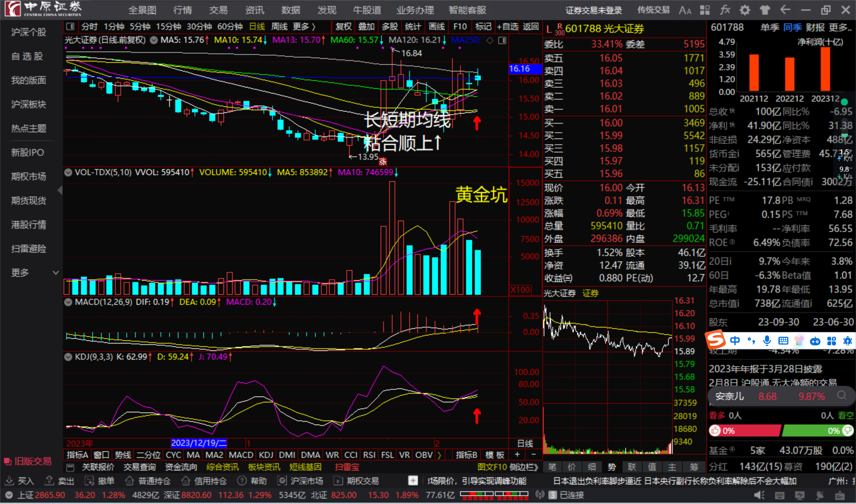Open the 行情 top menu
856x504 pixels.
pyautogui.click(x=182, y=10)
